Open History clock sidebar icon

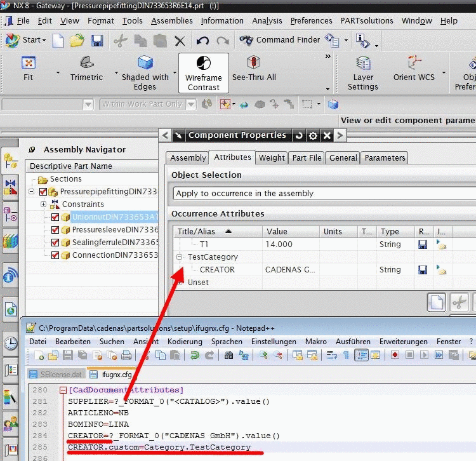coord(11,344)
